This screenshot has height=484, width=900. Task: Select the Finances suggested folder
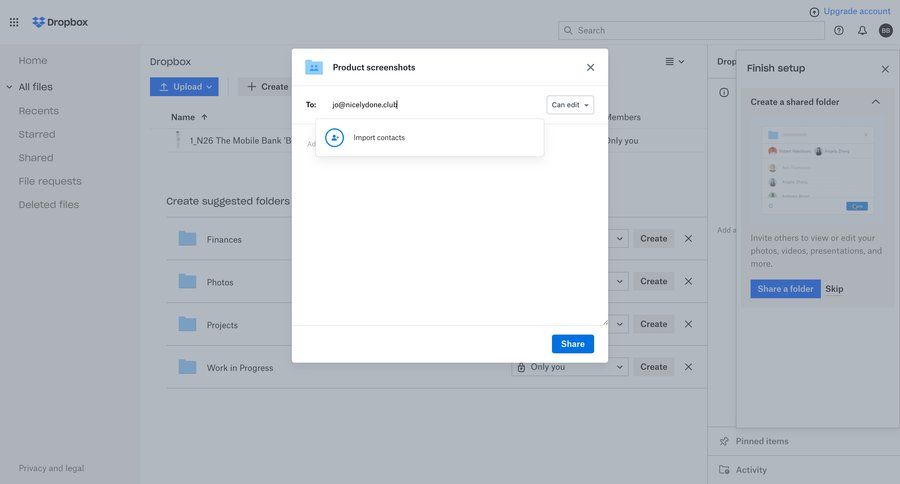(224, 239)
